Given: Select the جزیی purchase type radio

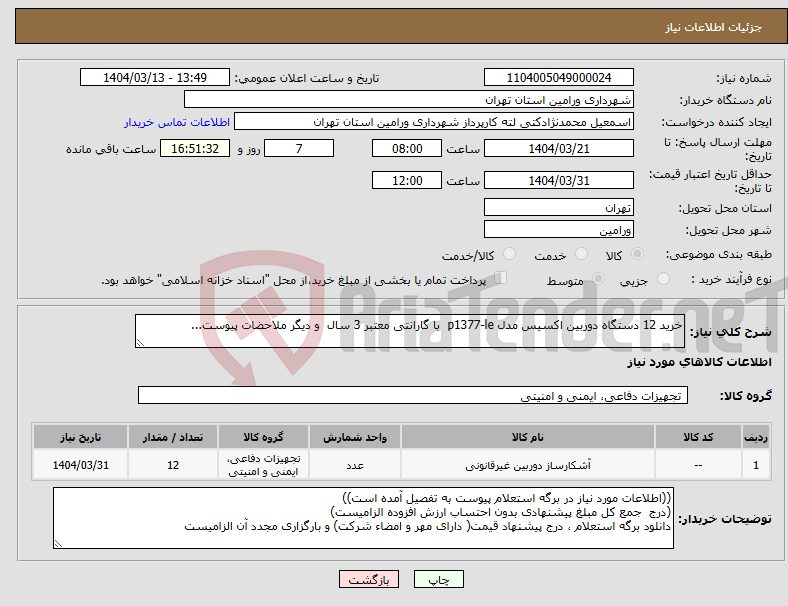Looking at the screenshot, I should [663, 279].
